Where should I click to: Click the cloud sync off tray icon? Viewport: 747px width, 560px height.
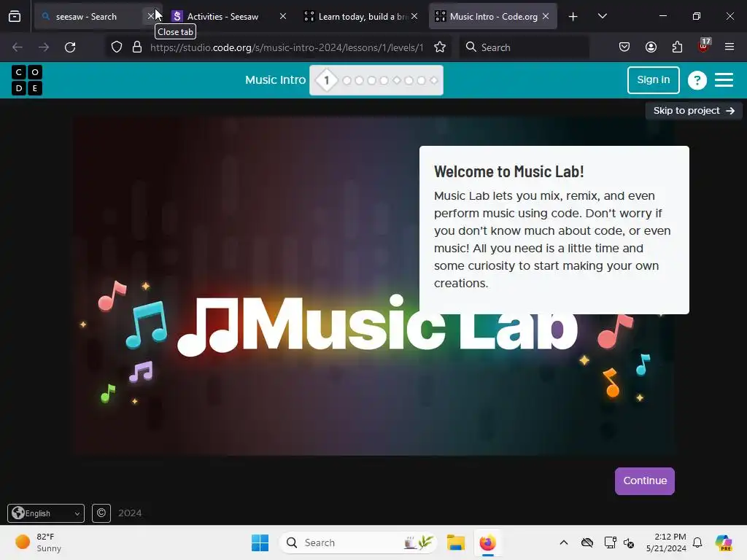(x=587, y=542)
